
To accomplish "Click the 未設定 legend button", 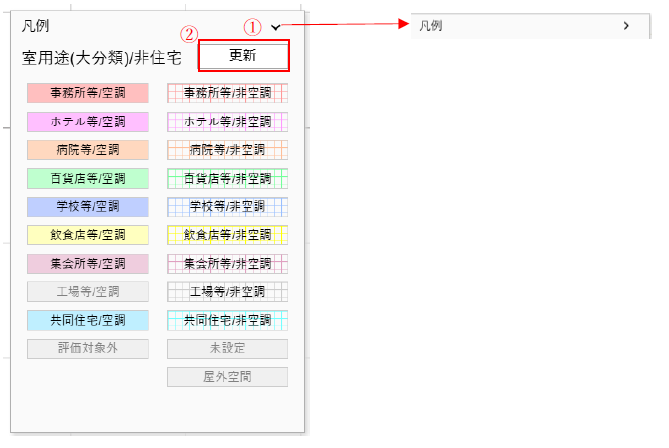I will [227, 349].
